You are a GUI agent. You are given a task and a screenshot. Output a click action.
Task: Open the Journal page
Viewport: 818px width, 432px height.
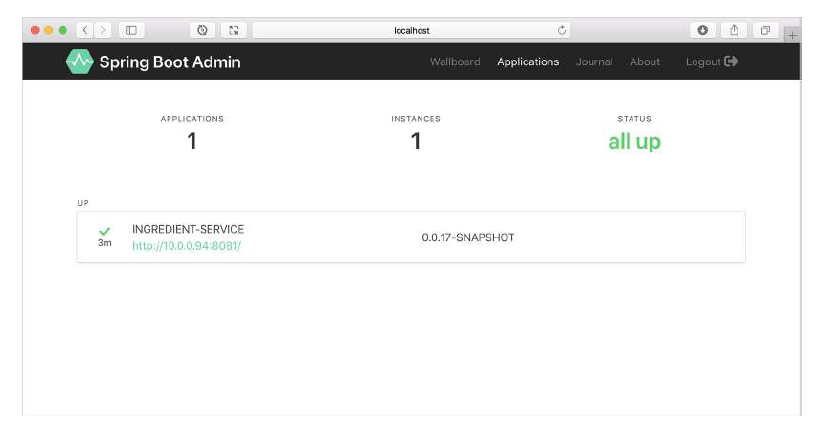594,62
